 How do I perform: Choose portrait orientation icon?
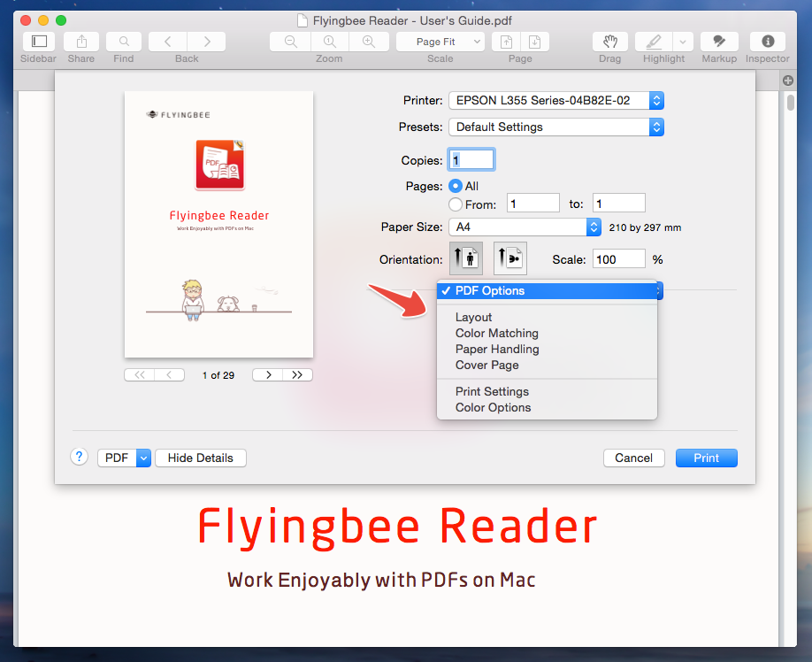pyautogui.click(x=466, y=258)
